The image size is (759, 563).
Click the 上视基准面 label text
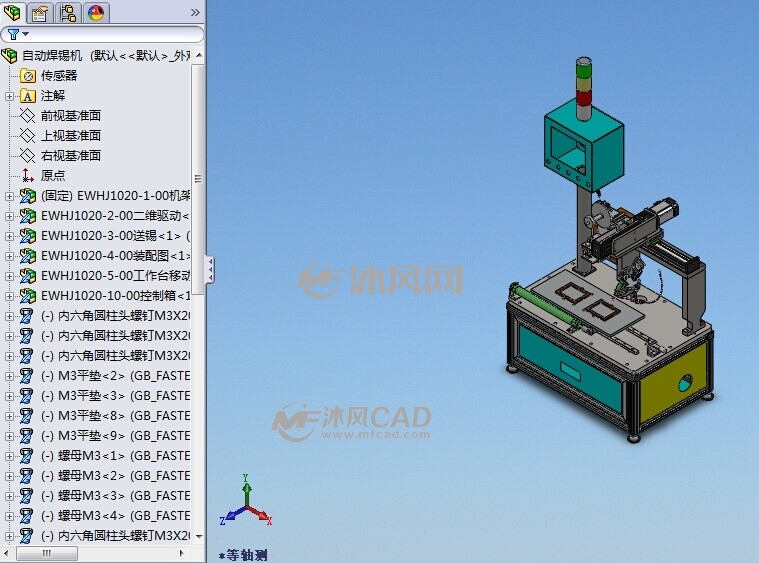pos(71,136)
